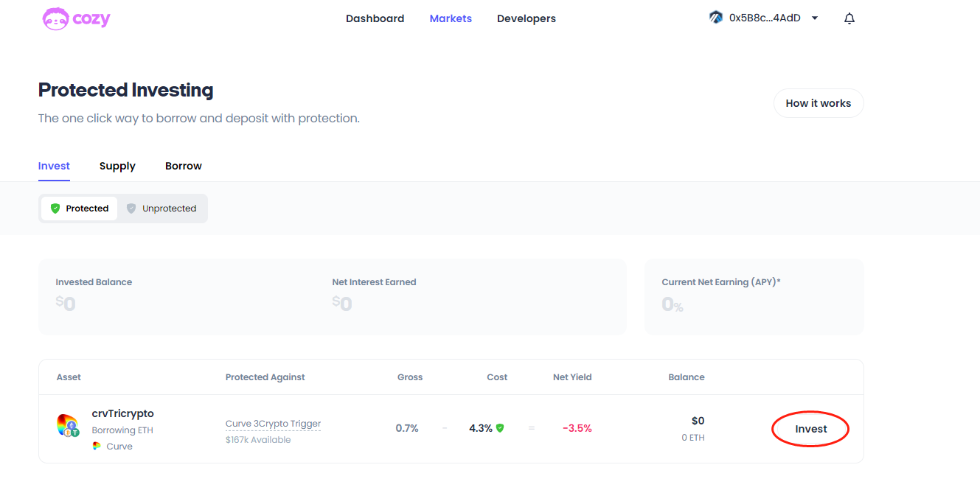The height and width of the screenshot is (490, 980).
Task: Open the 0x5B8c...4AdD wallet address menu
Action: (x=764, y=18)
